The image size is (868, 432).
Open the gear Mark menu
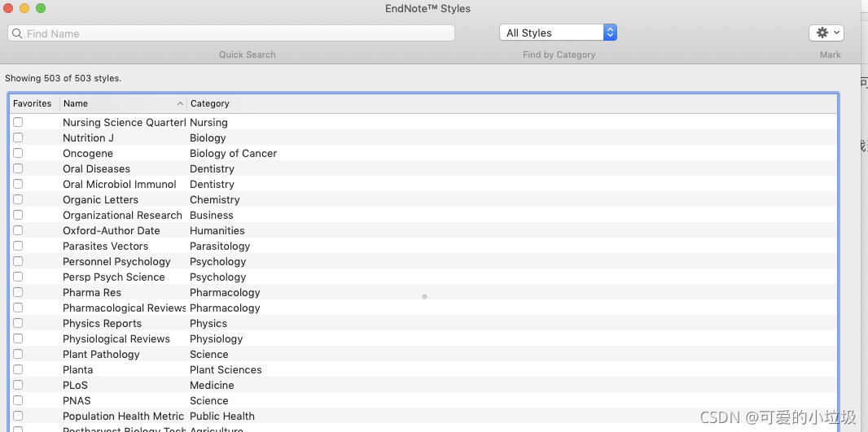pyautogui.click(x=826, y=33)
